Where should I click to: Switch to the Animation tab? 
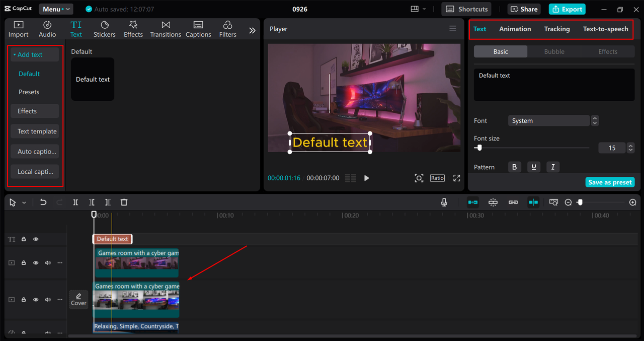[515, 29]
